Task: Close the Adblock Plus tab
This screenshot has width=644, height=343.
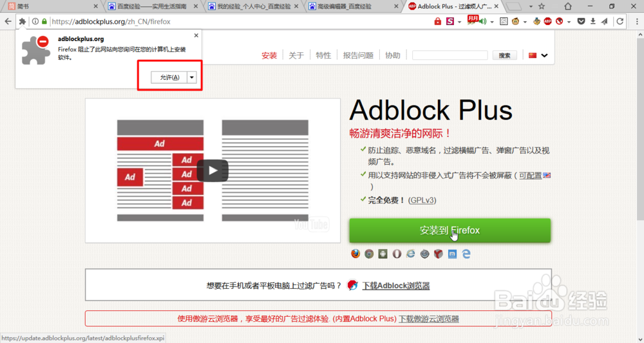Action: [x=497, y=6]
